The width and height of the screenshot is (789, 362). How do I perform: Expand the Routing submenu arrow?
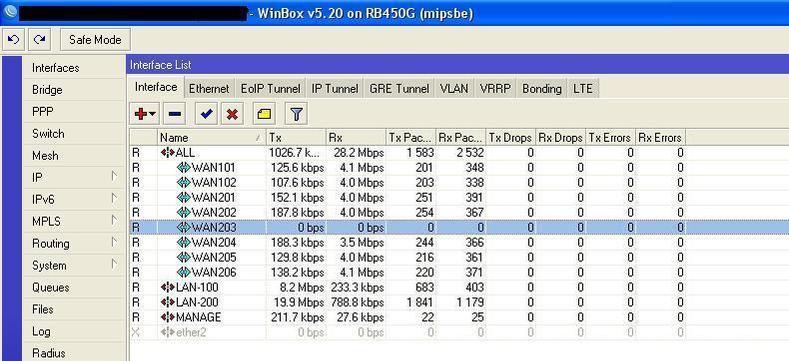coord(114,243)
